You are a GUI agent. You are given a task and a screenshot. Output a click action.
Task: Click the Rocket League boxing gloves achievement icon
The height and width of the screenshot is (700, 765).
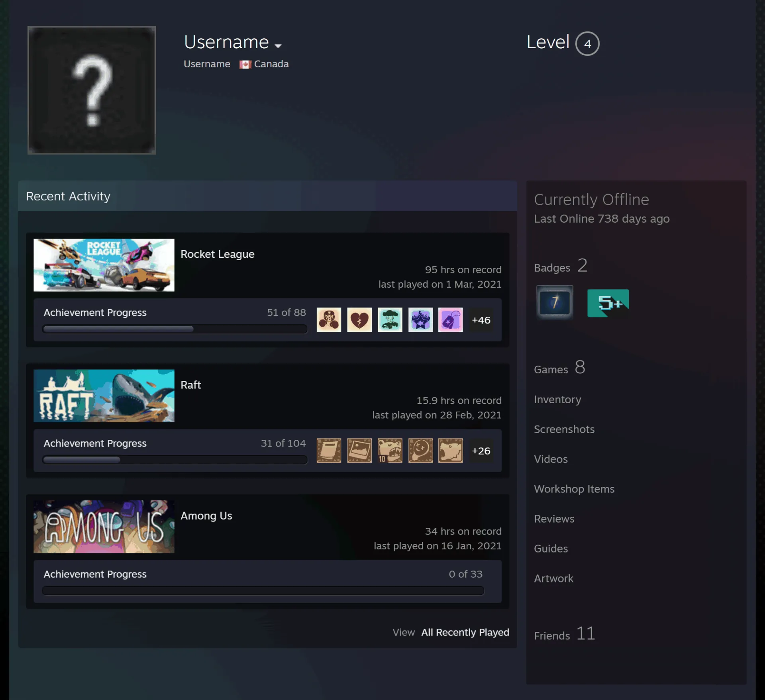[x=329, y=320]
